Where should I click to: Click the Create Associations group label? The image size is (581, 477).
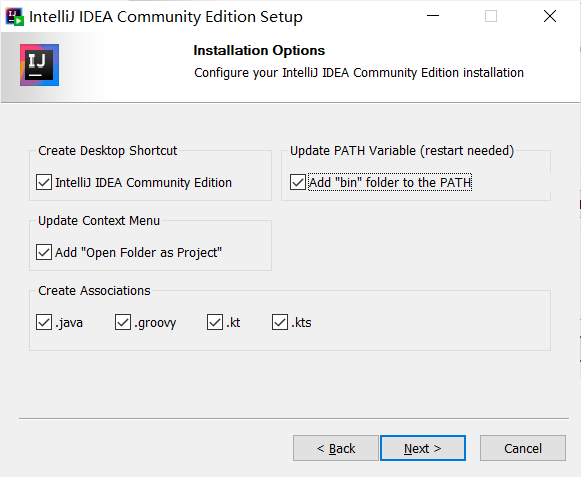94,291
